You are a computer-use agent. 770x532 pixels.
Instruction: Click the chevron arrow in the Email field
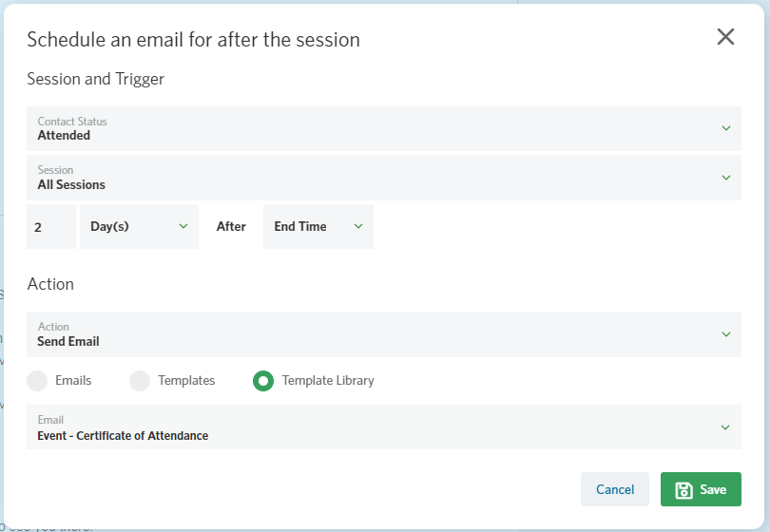[x=724, y=427]
